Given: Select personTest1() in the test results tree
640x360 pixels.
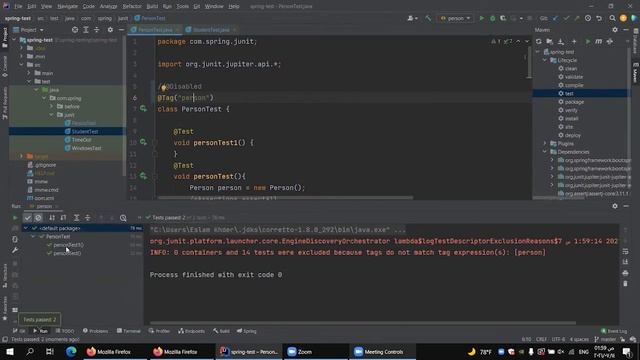Looking at the screenshot, I should (68, 245).
